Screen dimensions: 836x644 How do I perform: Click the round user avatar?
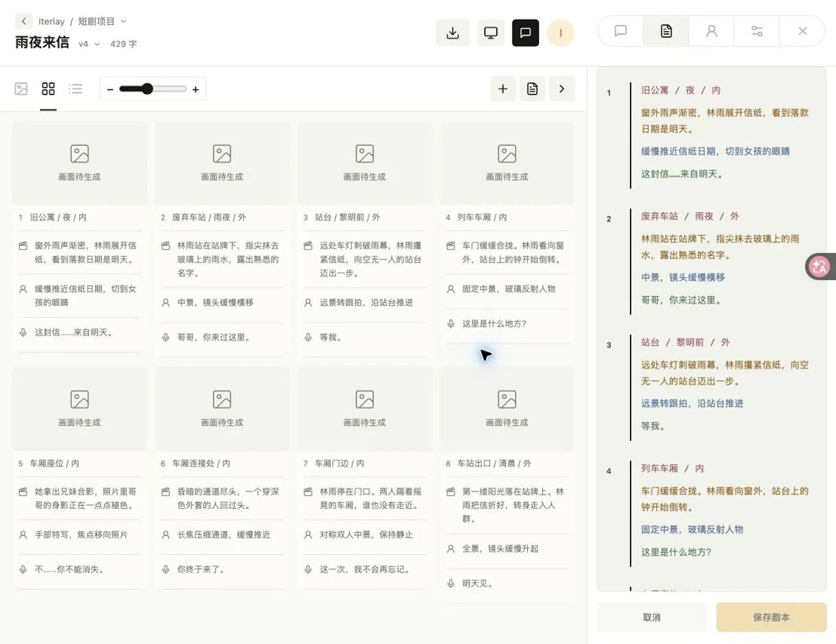tap(561, 33)
